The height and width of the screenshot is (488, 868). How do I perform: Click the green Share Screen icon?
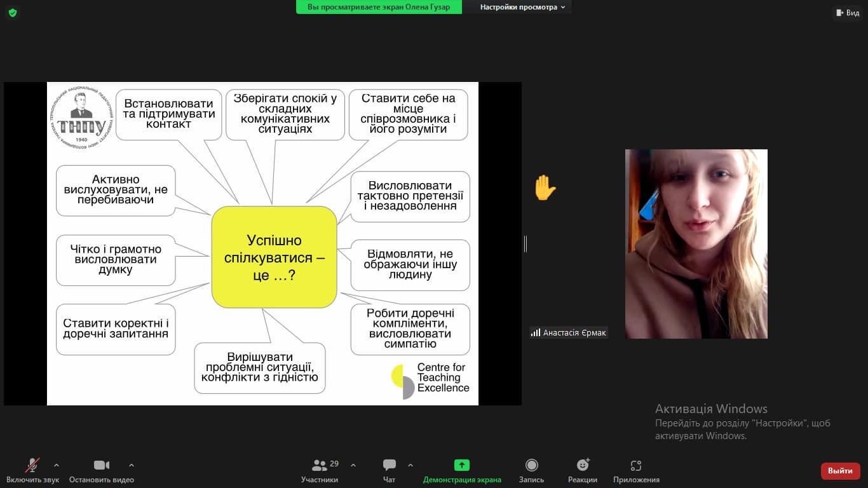(x=462, y=466)
